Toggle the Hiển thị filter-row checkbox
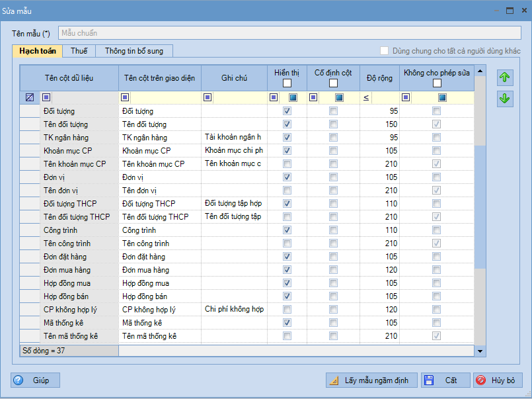 [x=293, y=98]
